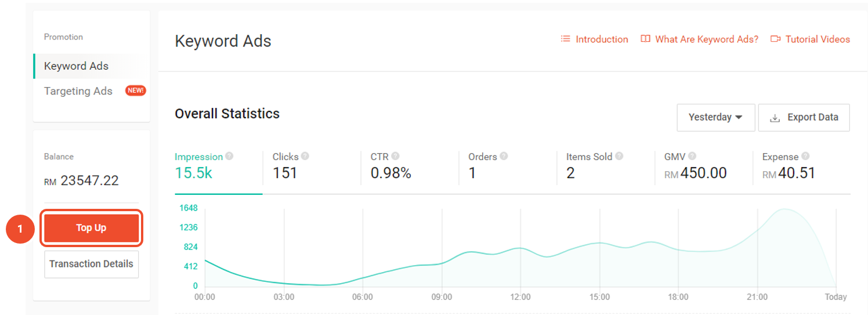
Task: Click the help icon next to Impression
Action: pyautogui.click(x=229, y=156)
